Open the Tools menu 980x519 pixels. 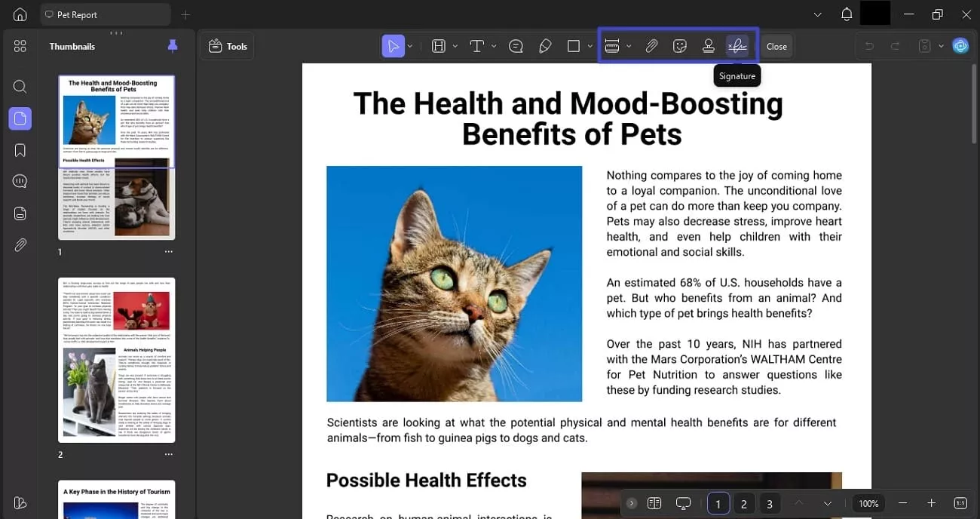pos(227,45)
